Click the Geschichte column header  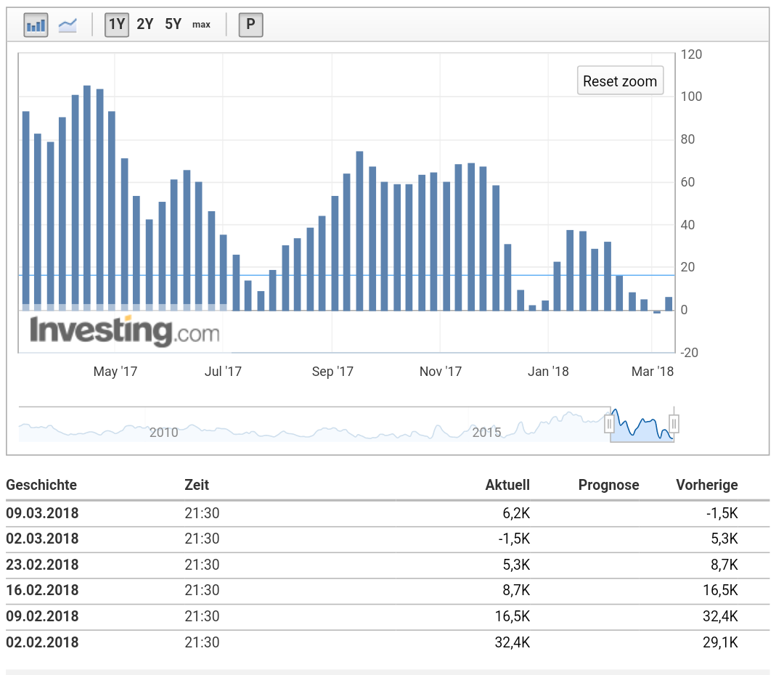(41, 486)
